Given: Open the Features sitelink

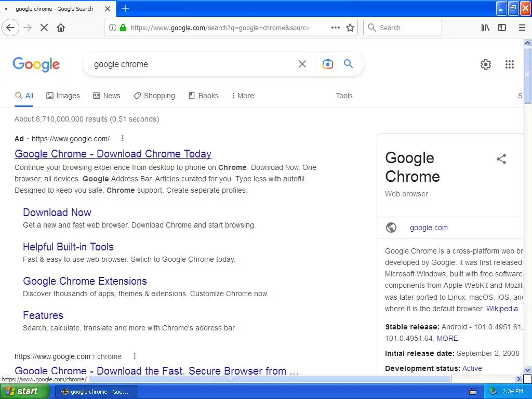Looking at the screenshot, I should click(x=43, y=315).
